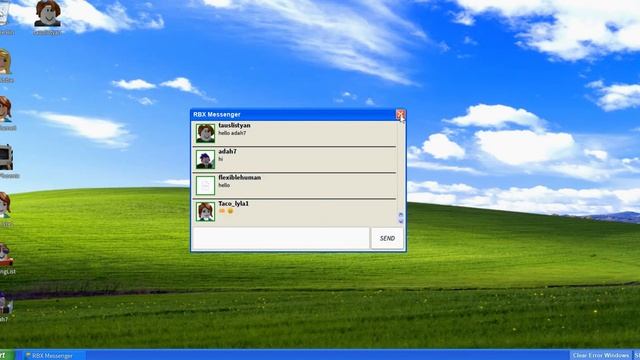Screen dimensions: 640x360
Task: Open the tauslistyan desktop shortcut icon
Action: point(47,17)
